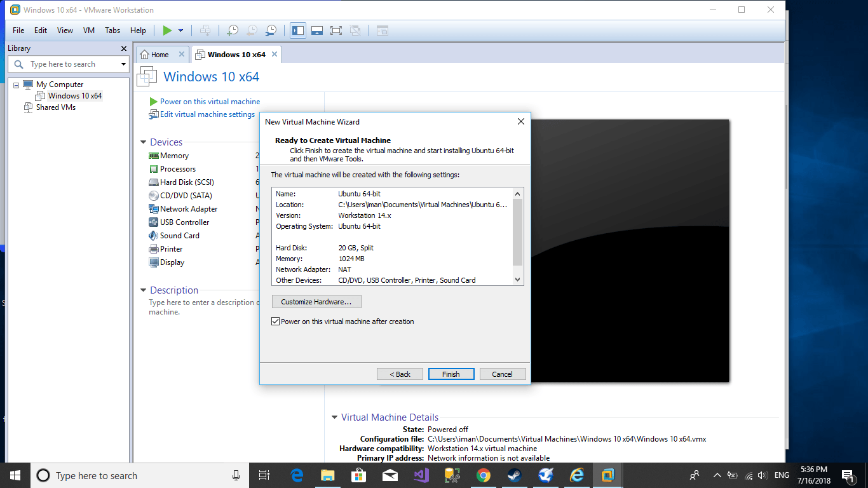Click Finish to create the virtual machine
The image size is (868, 488).
(451, 374)
